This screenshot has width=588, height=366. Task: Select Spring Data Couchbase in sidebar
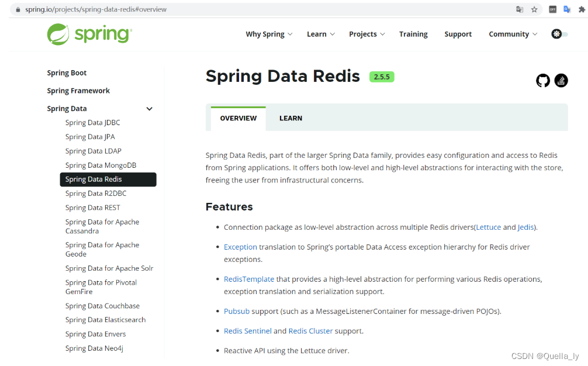(x=102, y=306)
